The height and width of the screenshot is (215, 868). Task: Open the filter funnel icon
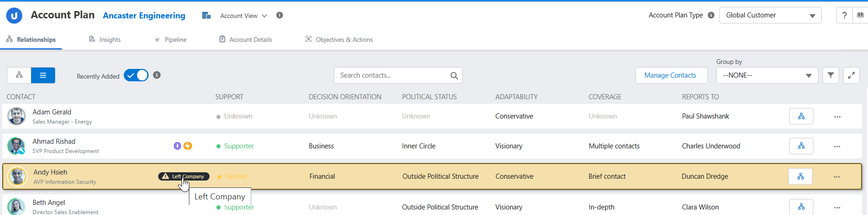[x=831, y=75]
